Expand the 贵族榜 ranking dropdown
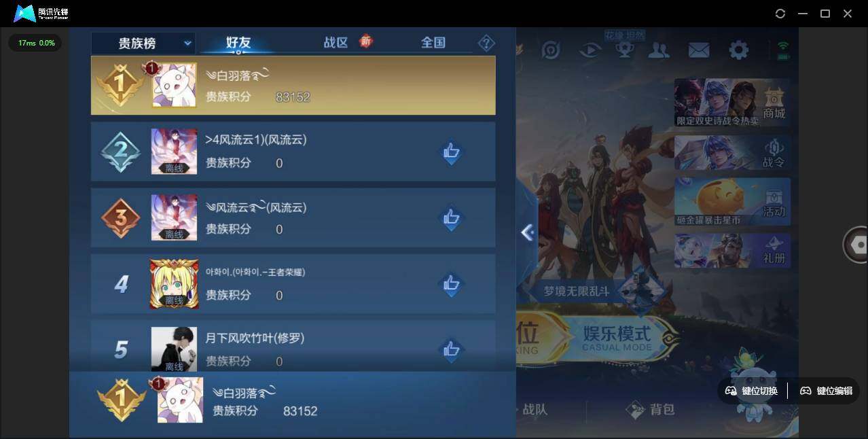Screen dimensions: 868x439 click(x=143, y=43)
